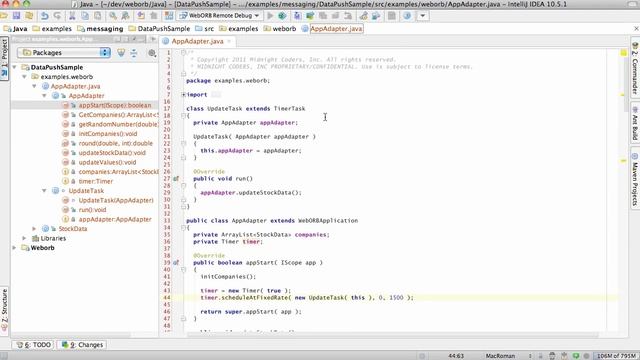This screenshot has height=360, width=640.
Task: Click the Debug bug icon
Action: [282, 16]
